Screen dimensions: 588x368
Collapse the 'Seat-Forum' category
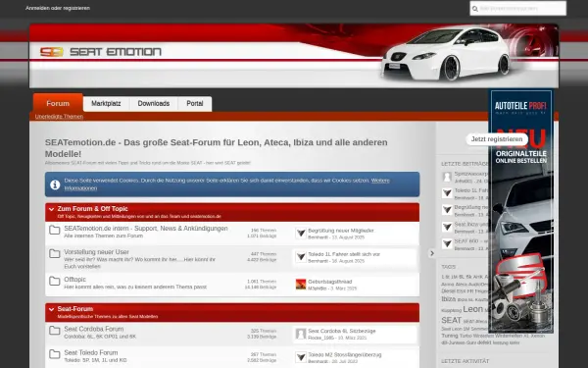(51, 309)
